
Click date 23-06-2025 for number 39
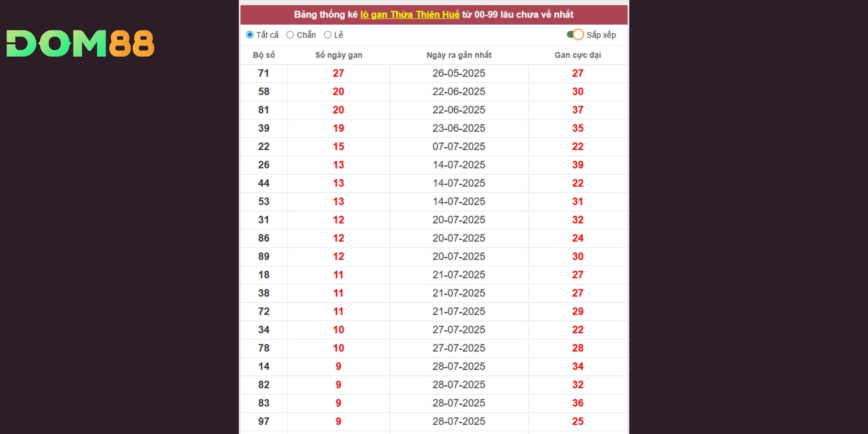[459, 128]
